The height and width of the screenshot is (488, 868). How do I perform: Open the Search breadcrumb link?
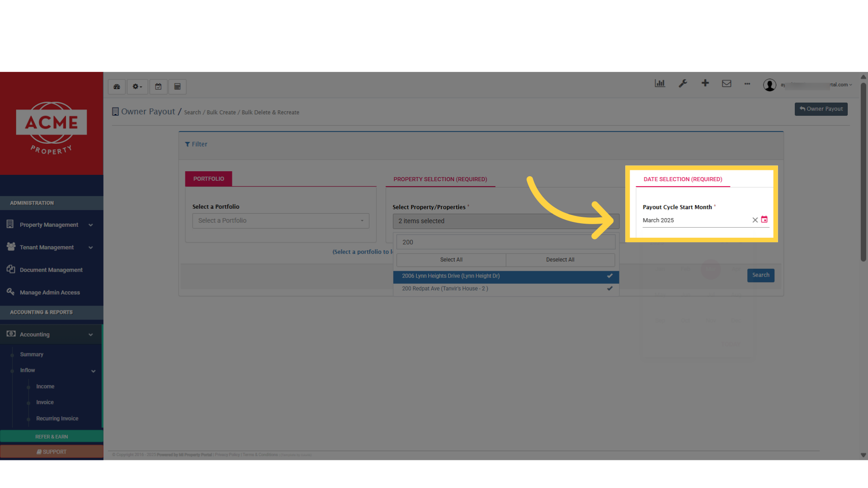point(192,113)
